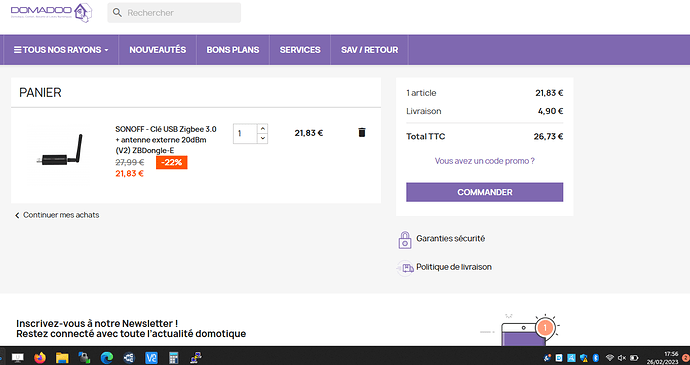The image size is (690, 365).
Task: Open the calculator from the taskbar
Action: tap(173, 358)
